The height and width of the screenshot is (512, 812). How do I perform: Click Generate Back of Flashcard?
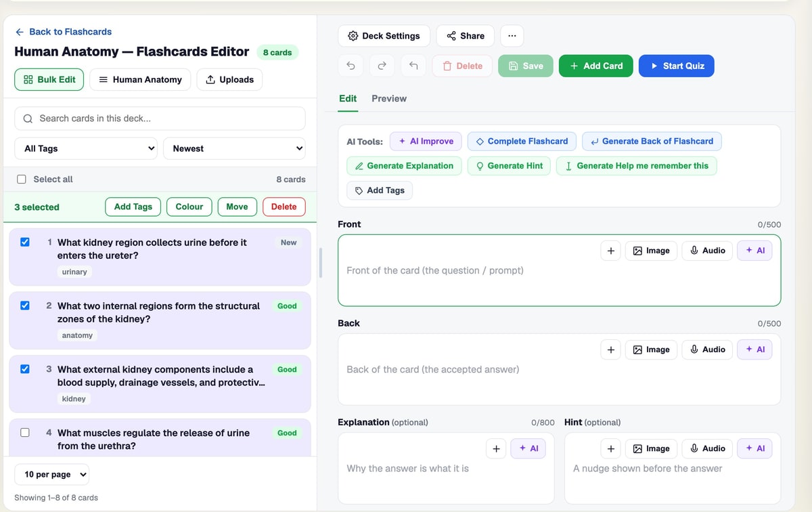point(652,142)
